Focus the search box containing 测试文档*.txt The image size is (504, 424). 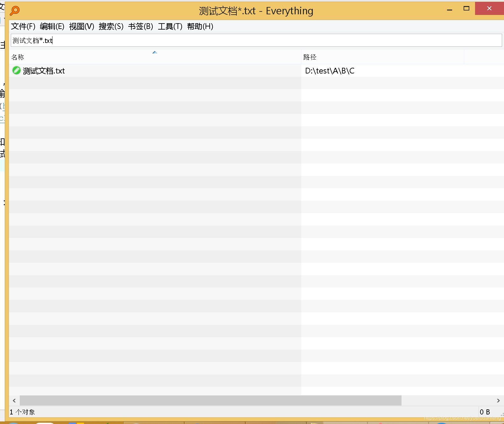(x=256, y=40)
